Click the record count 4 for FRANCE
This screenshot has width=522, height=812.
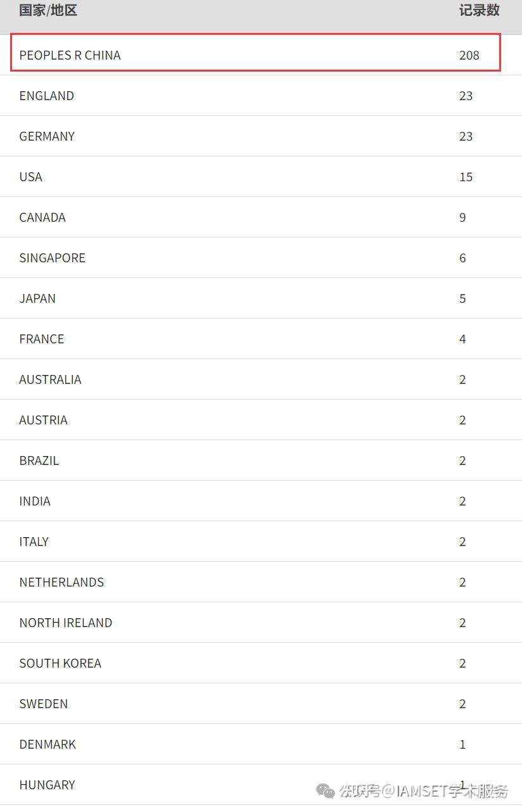tap(462, 339)
